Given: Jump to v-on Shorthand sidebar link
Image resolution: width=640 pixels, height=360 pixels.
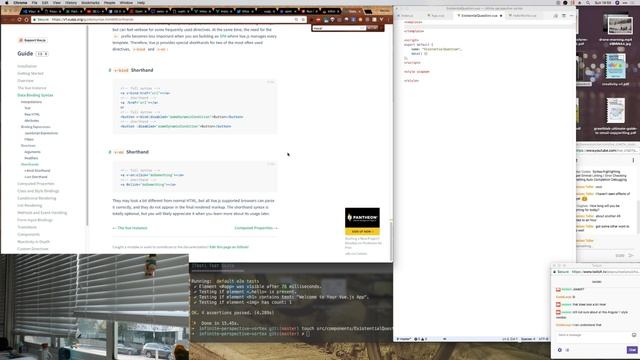Looking at the screenshot, I should [36, 177].
